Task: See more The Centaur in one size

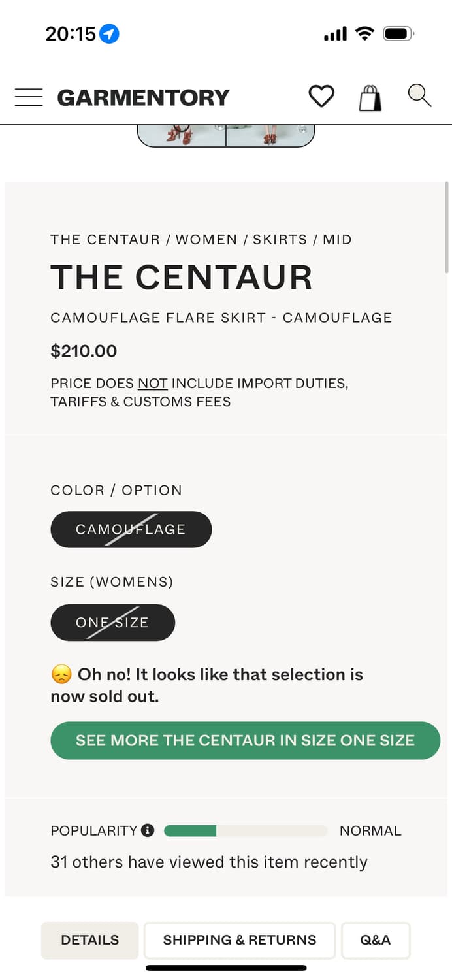Action: pos(245,740)
